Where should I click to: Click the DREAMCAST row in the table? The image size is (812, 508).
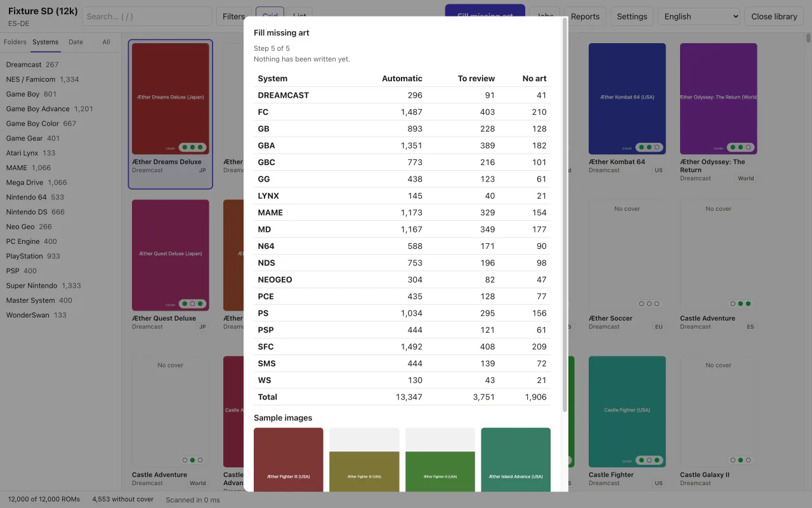(x=402, y=95)
